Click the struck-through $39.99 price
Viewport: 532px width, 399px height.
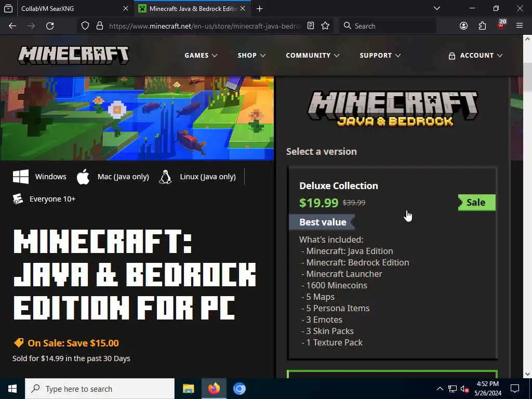pyautogui.click(x=354, y=203)
